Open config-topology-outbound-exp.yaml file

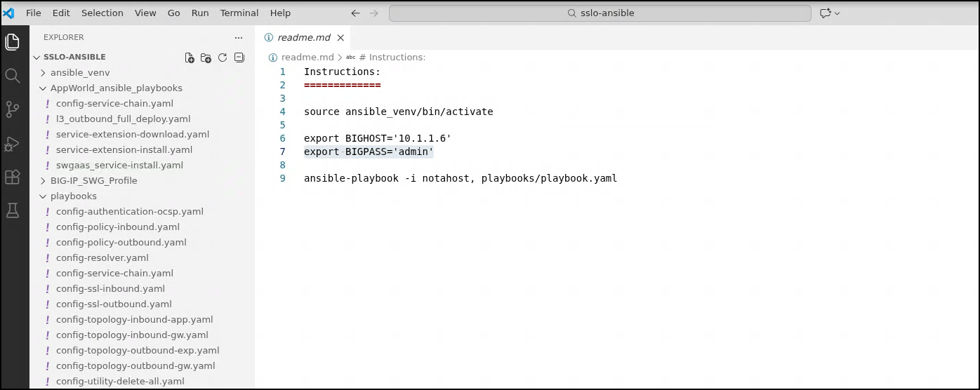click(138, 350)
